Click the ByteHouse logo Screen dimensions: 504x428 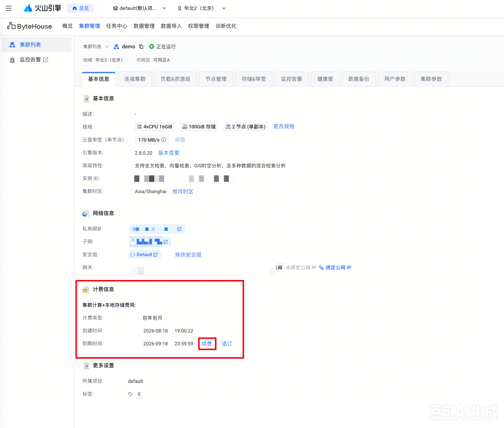click(29, 26)
